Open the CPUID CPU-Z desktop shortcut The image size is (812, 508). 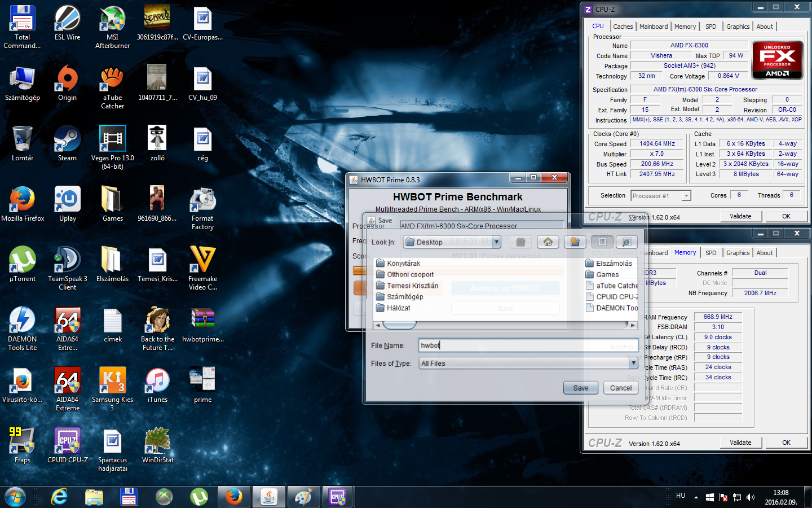click(x=68, y=445)
